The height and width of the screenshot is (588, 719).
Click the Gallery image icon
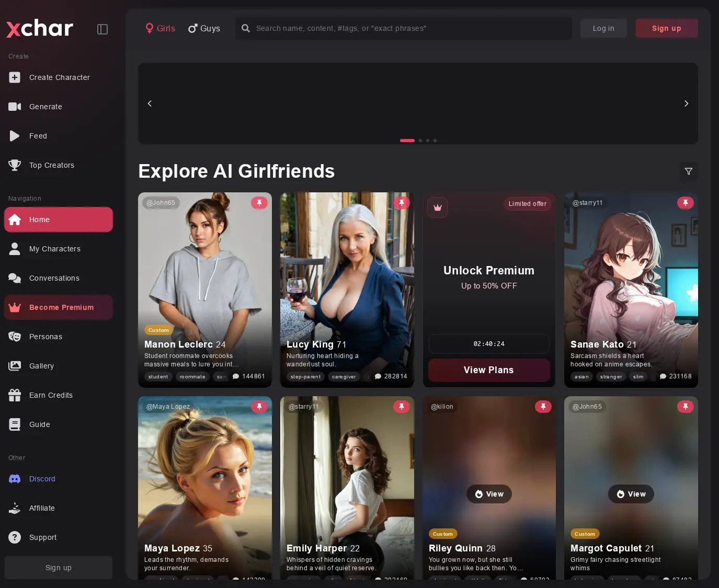[15, 366]
